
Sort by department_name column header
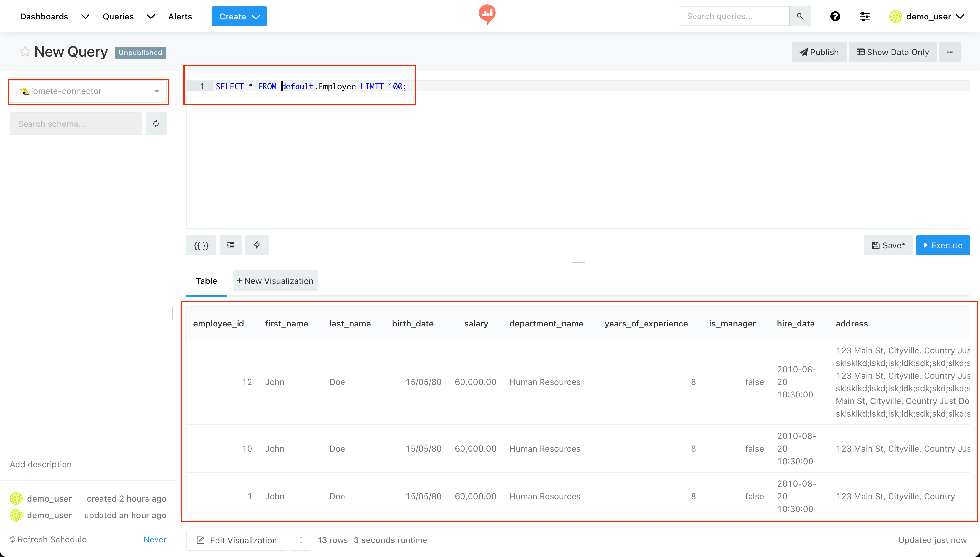[546, 323]
